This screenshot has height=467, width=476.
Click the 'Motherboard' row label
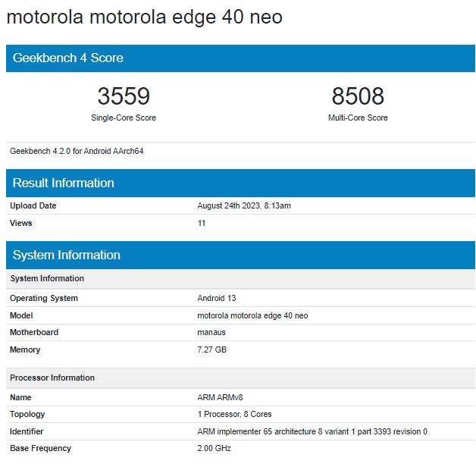click(34, 332)
